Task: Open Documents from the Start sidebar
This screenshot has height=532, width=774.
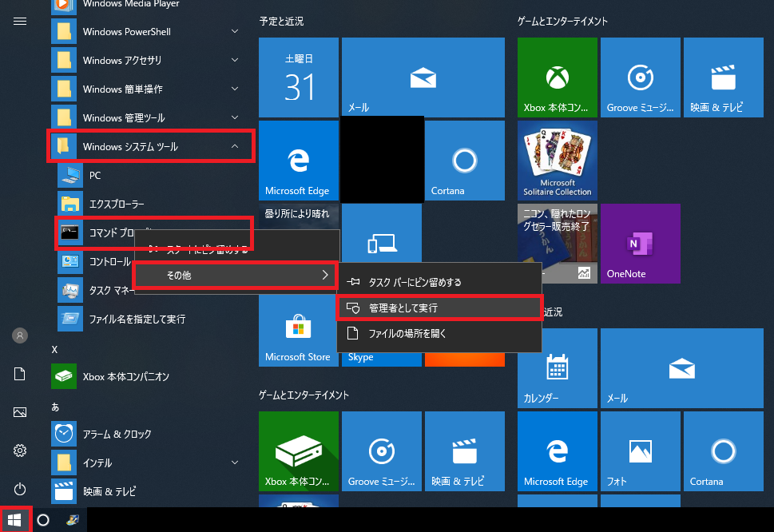Action: click(20, 374)
